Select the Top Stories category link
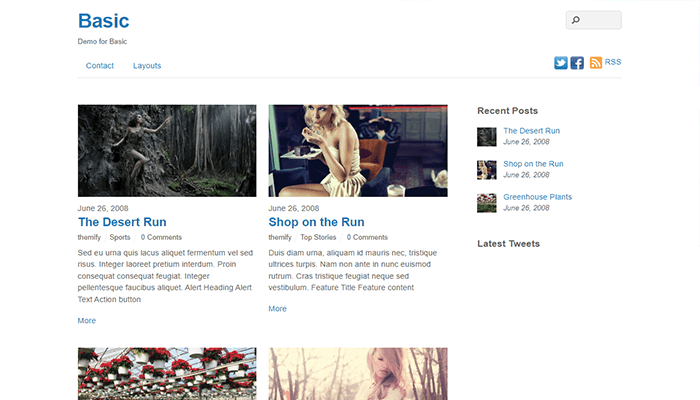700x400 pixels. point(318,237)
